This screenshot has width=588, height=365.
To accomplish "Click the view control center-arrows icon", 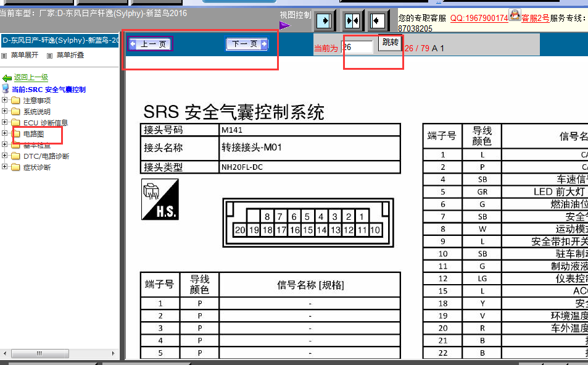I will 352,20.
